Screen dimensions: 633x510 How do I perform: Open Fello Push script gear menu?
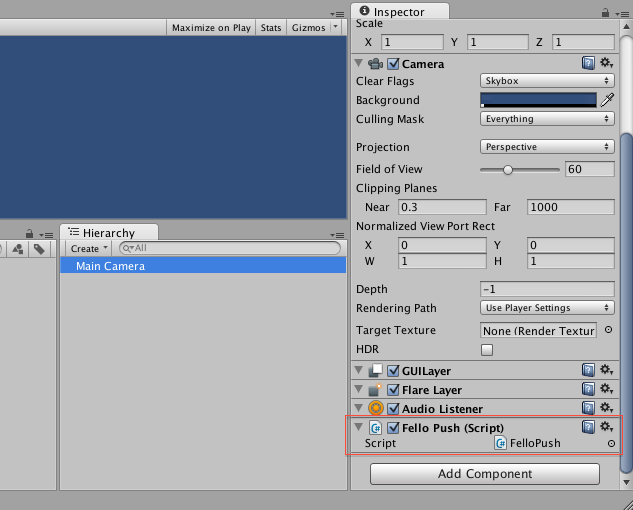tap(606, 427)
